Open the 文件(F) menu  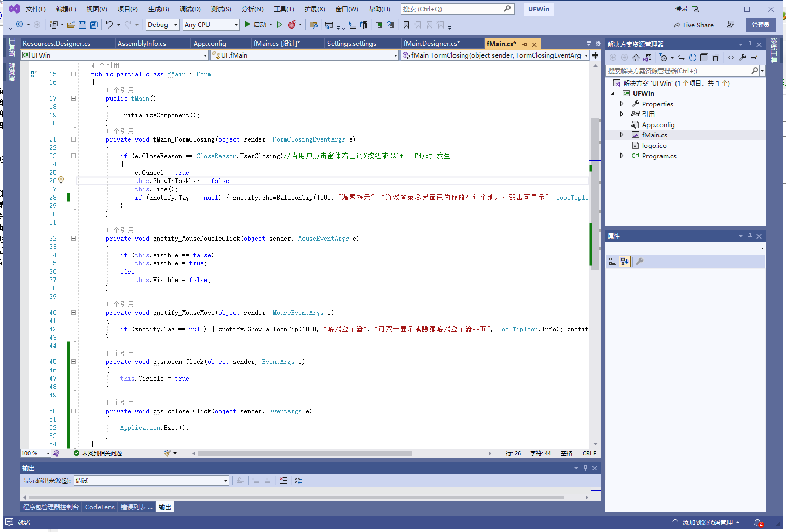coord(36,9)
